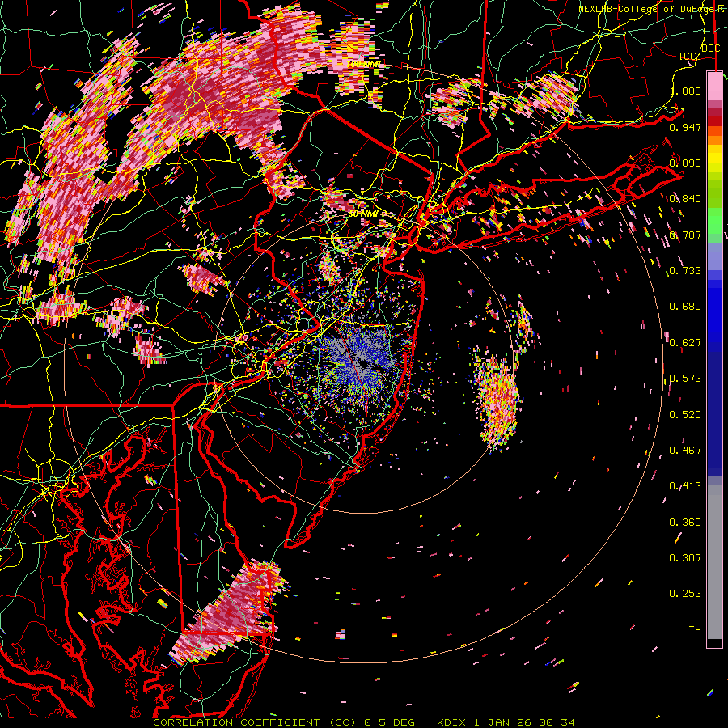Pick the periwinkle light-blue color bar segment

(714, 256)
